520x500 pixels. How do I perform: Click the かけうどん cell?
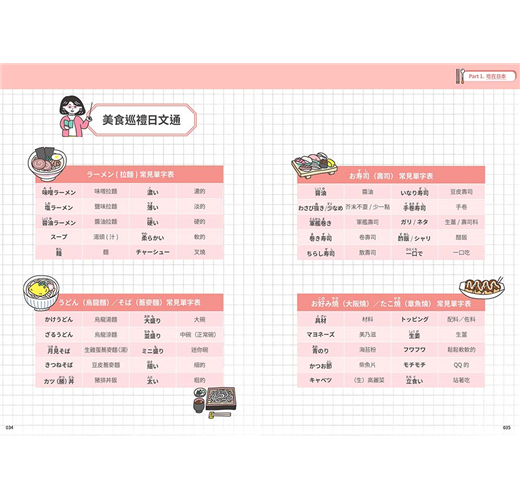(x=59, y=319)
